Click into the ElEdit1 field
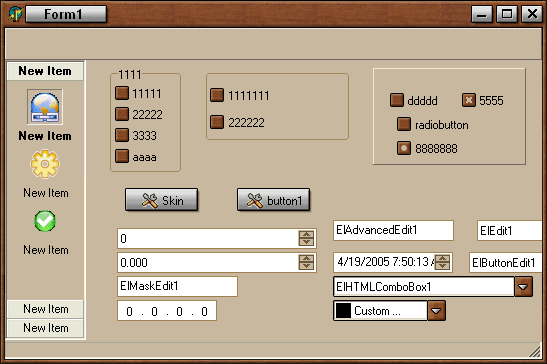547x364 pixels. [x=510, y=230]
